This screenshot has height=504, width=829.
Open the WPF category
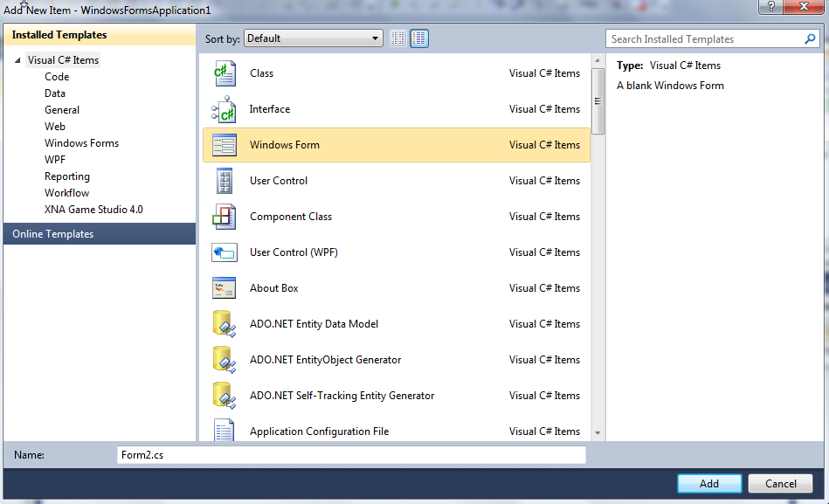(x=55, y=160)
